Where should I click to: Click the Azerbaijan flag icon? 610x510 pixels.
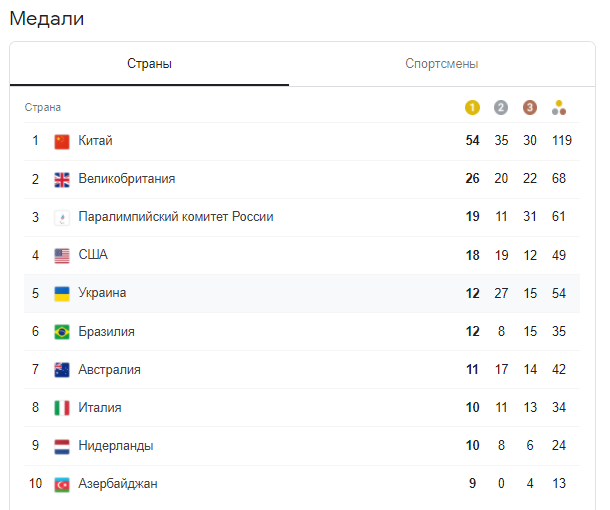coord(62,484)
